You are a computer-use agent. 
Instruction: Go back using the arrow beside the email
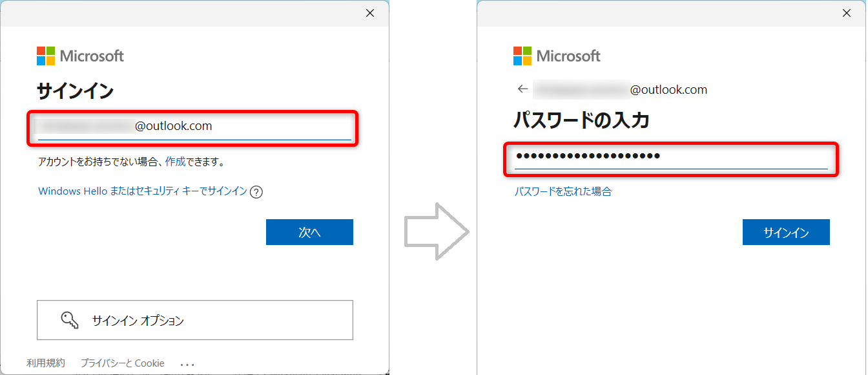coord(522,89)
